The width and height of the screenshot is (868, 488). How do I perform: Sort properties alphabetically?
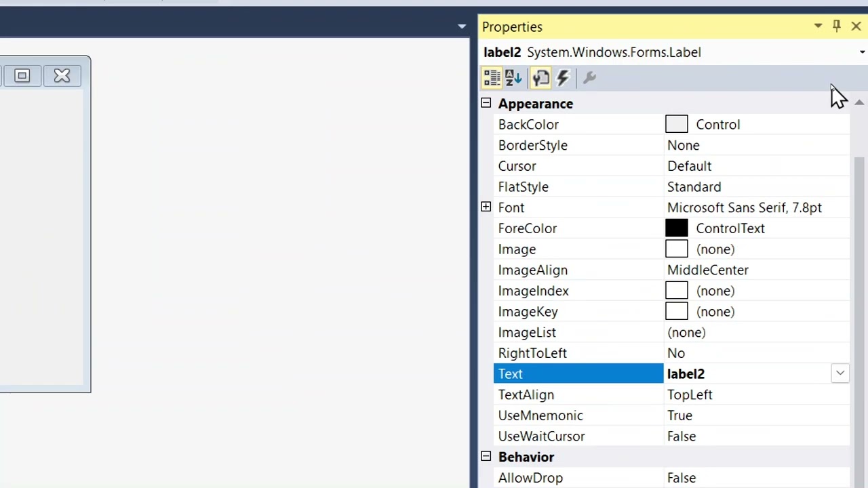[514, 78]
